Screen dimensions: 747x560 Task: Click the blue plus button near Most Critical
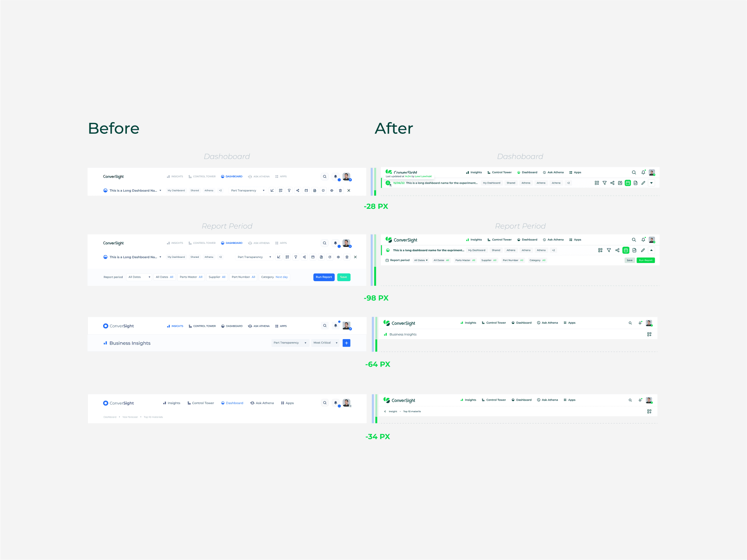point(346,343)
